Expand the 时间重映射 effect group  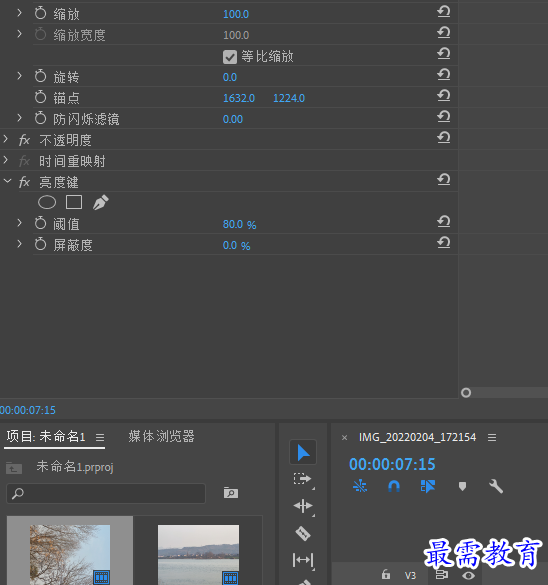pos(6,160)
